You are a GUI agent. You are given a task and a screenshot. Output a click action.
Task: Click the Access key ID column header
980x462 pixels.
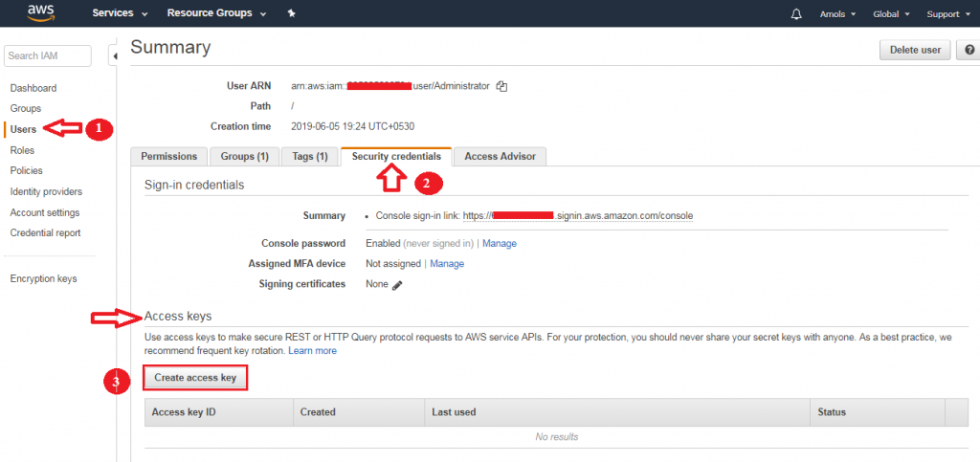click(x=219, y=412)
